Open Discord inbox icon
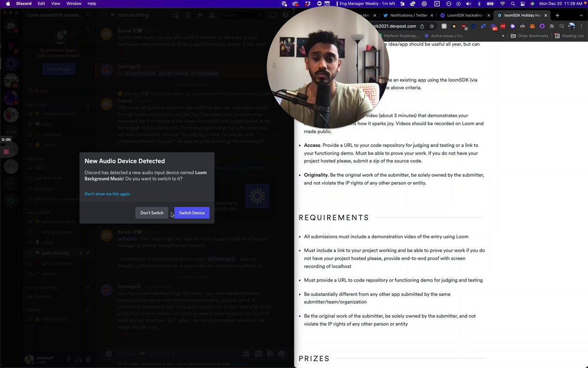Screen dimensions: 588x368 [273, 15]
